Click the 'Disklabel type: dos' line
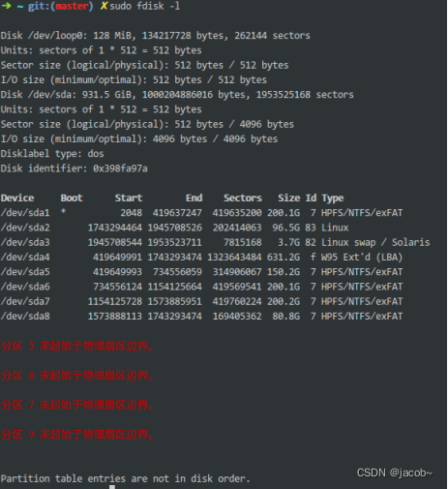448x489 pixels. click(52, 154)
